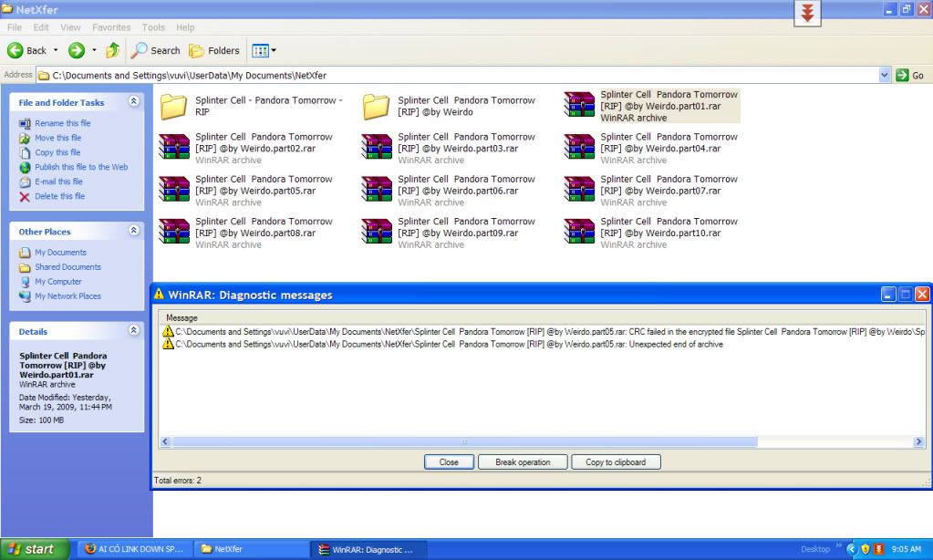The height and width of the screenshot is (560, 933).
Task: Collapse the Details panel
Action: click(134, 330)
